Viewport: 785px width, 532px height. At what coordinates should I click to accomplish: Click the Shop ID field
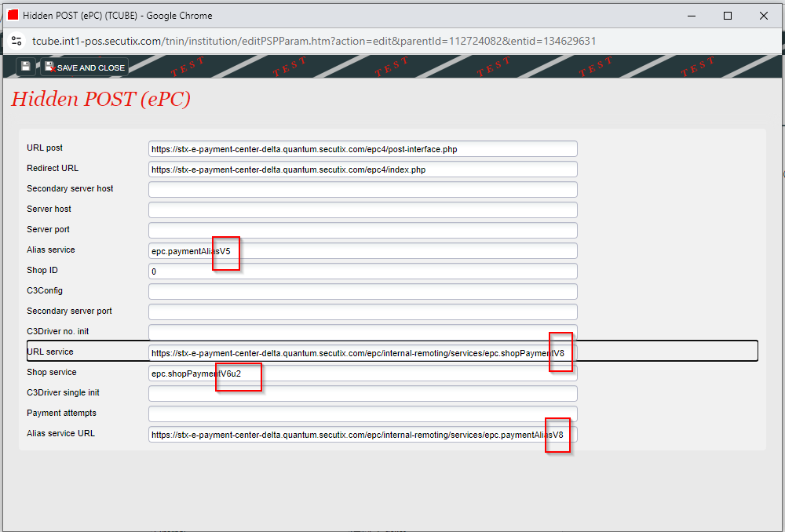point(363,271)
